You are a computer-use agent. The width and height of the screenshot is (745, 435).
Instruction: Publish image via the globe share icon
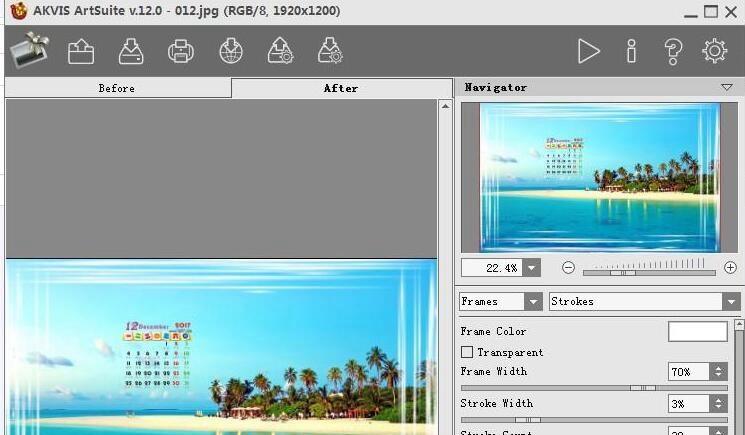(x=231, y=51)
